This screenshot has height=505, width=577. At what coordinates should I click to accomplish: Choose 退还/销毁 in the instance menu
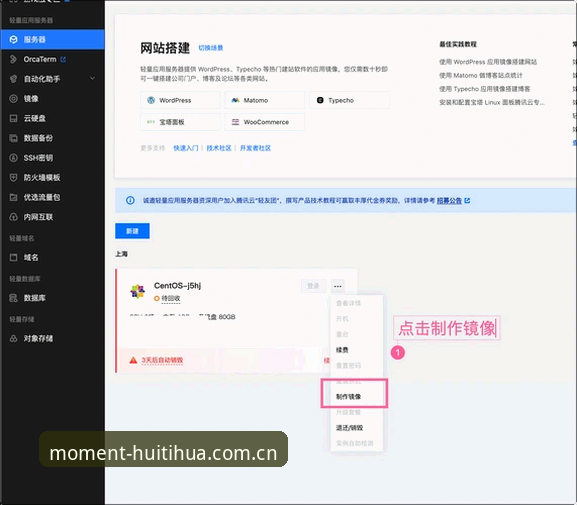click(x=349, y=428)
